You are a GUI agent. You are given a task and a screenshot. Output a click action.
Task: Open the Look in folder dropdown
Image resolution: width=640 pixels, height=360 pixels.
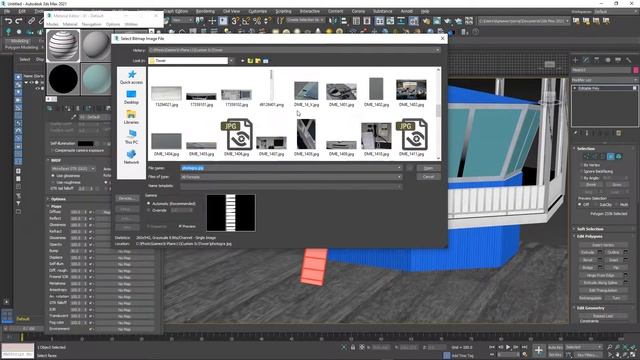231,61
